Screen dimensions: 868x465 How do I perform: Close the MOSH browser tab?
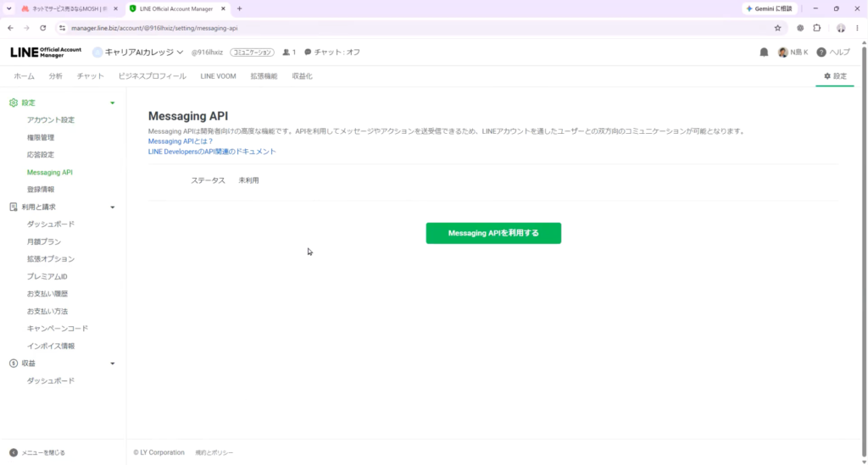[x=115, y=8]
